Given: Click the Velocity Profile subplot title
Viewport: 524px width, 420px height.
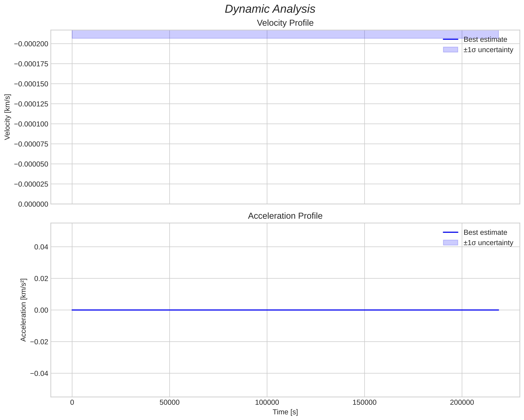Looking at the screenshot, I should (285, 23).
